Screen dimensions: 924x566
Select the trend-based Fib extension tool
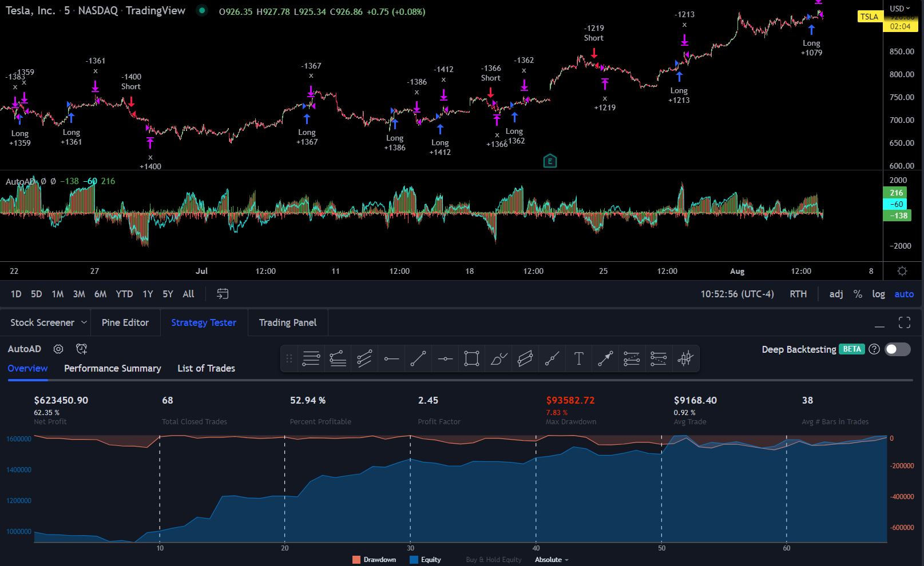pos(338,359)
